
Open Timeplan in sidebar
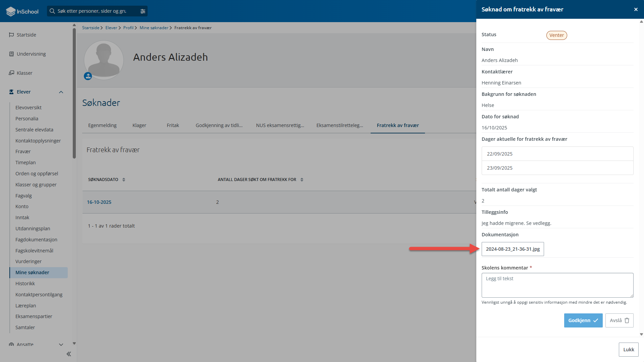pyautogui.click(x=25, y=163)
